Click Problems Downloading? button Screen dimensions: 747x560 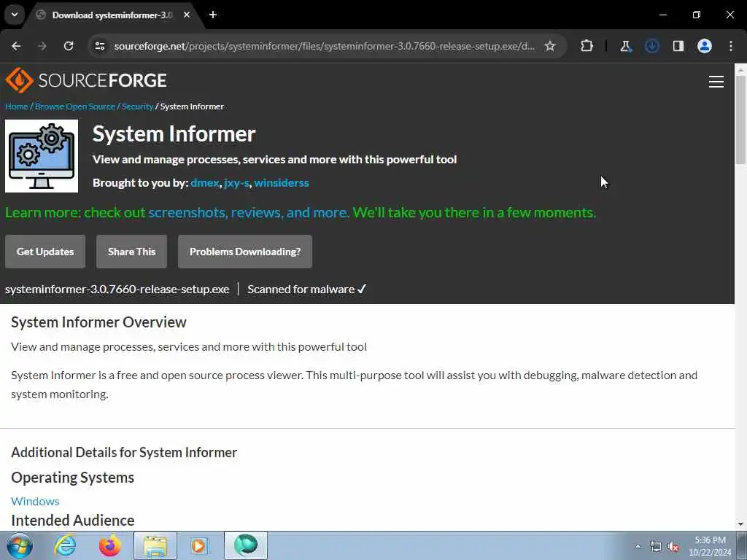pyautogui.click(x=245, y=252)
